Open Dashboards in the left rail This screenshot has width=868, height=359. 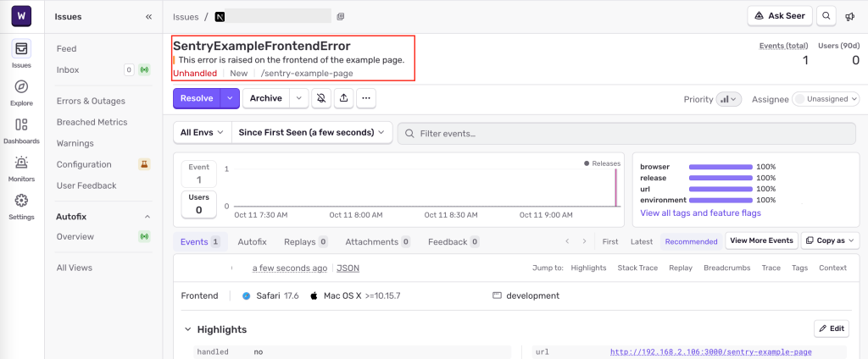pyautogui.click(x=21, y=130)
